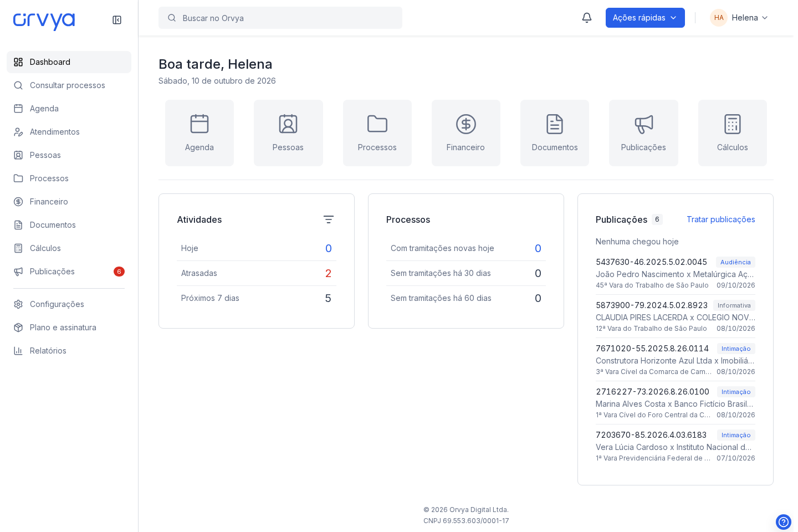This screenshot has height=532, width=798.
Task: Open the notifications bell
Action: pyautogui.click(x=587, y=18)
